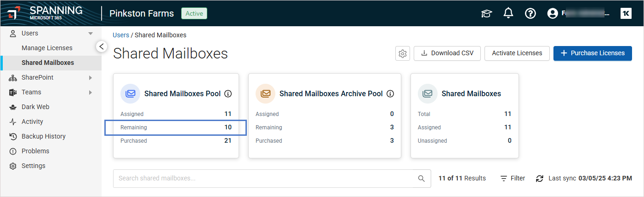Open Backup History from the sidebar
Viewport: 644px width, 197px height.
click(x=43, y=136)
